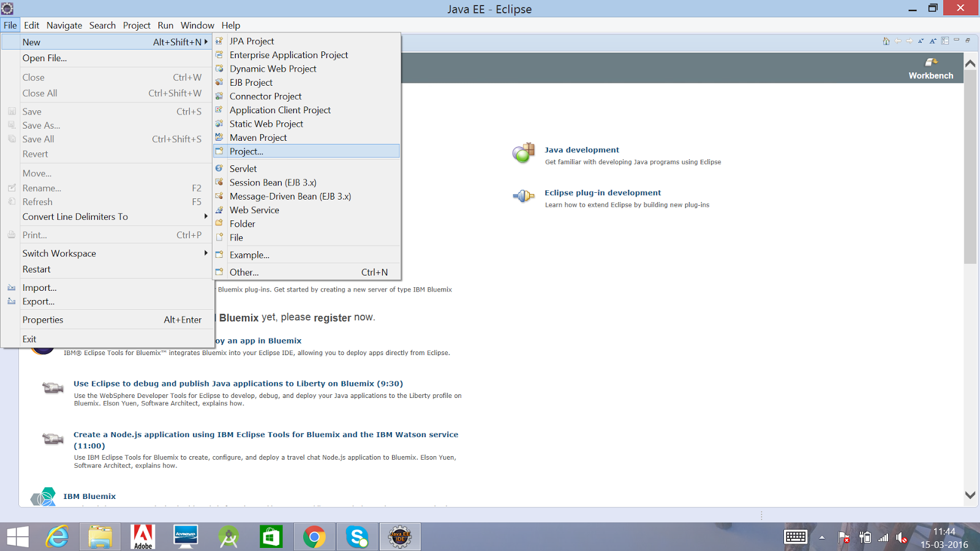Open the Eclipse plug-in development link
Viewport: 980px width, 551px height.
pos(603,193)
